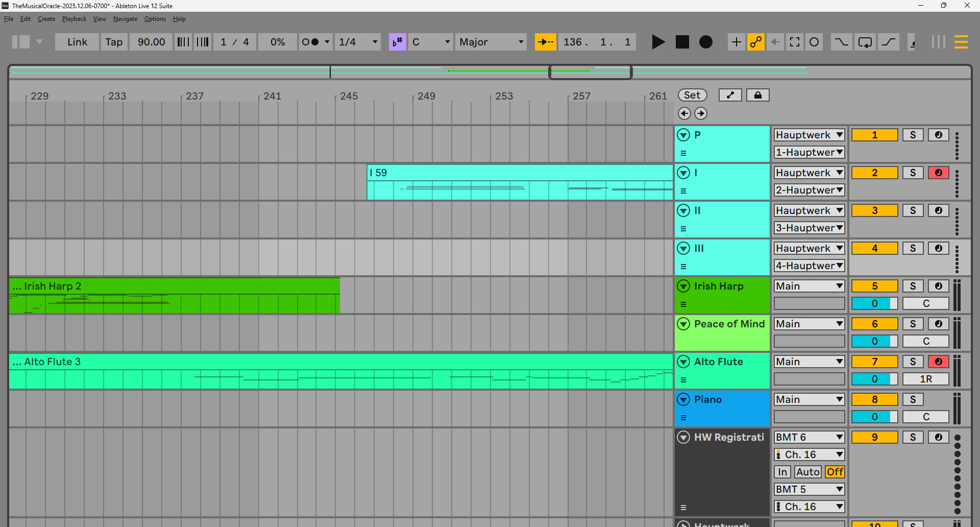Viewport: 980px width, 527px height.
Task: Disarm recording on track I
Action: click(x=938, y=173)
